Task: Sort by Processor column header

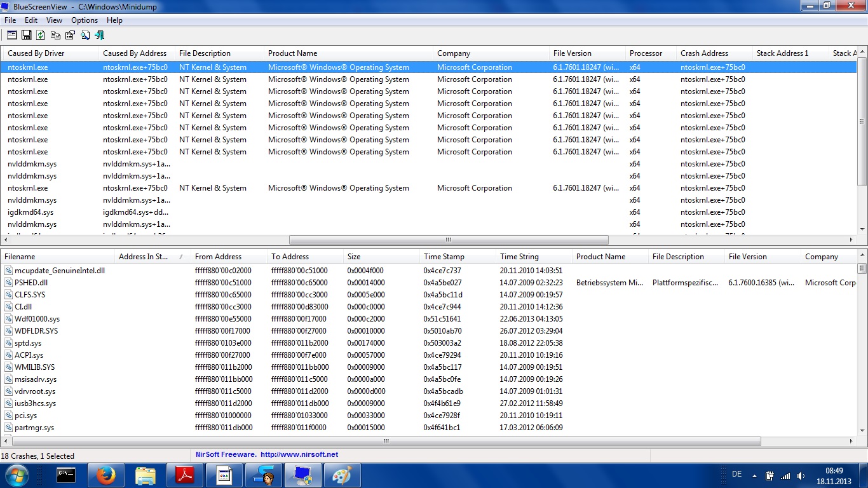Action: (x=651, y=53)
